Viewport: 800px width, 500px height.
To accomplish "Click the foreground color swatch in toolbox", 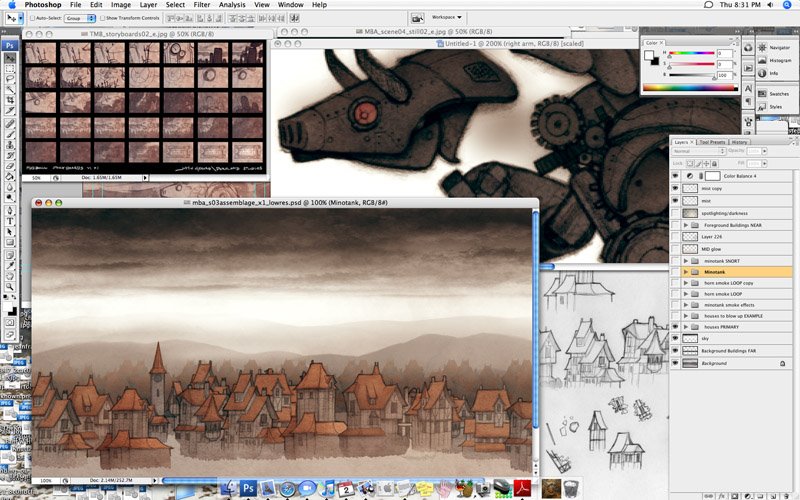I will 8,307.
